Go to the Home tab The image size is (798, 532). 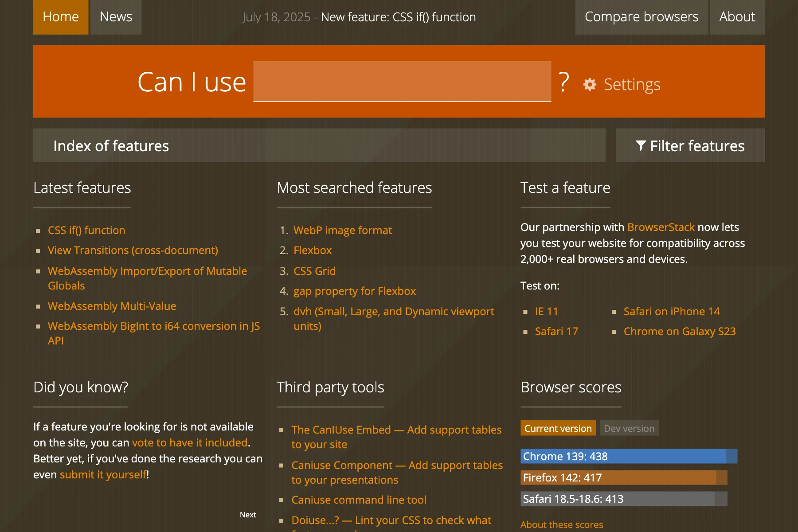pyautogui.click(x=61, y=17)
